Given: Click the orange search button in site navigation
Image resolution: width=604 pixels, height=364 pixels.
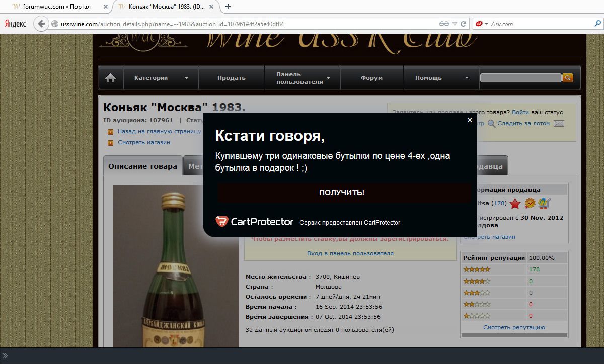Looking at the screenshot, I should (x=567, y=78).
